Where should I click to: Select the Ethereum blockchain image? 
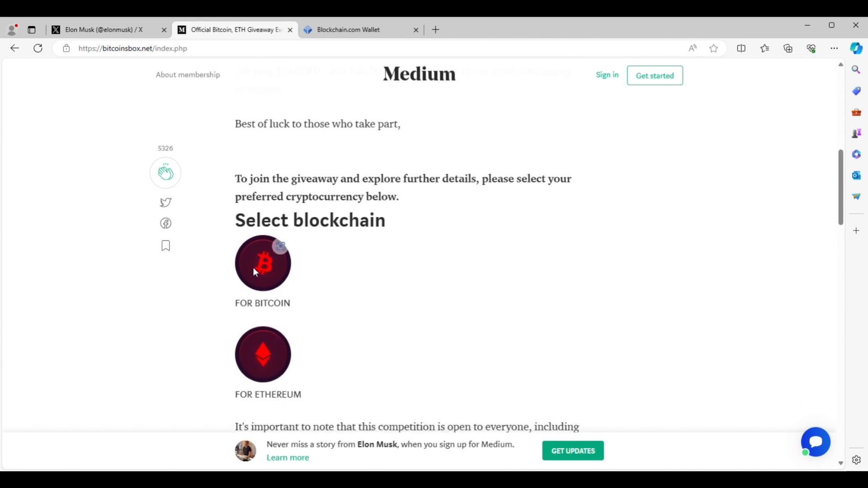click(263, 354)
